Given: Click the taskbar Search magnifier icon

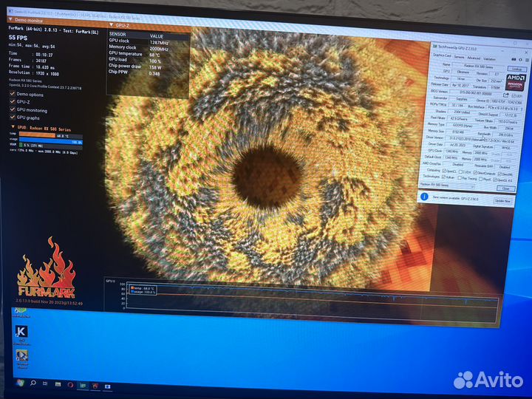Looking at the screenshot, I should pos(33,383).
